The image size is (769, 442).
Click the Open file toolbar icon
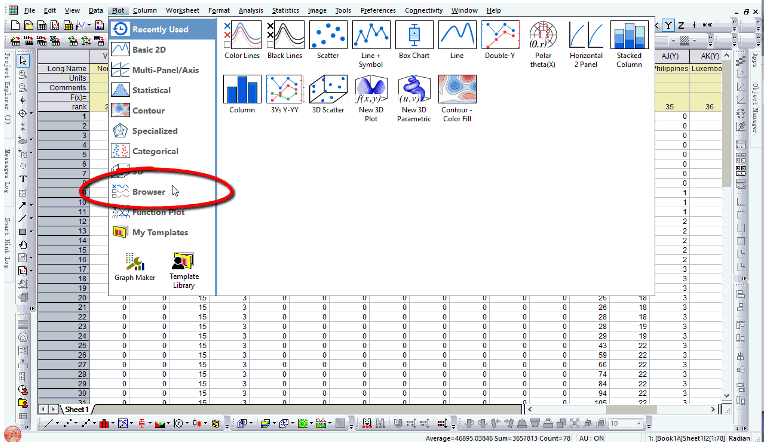(x=28, y=25)
